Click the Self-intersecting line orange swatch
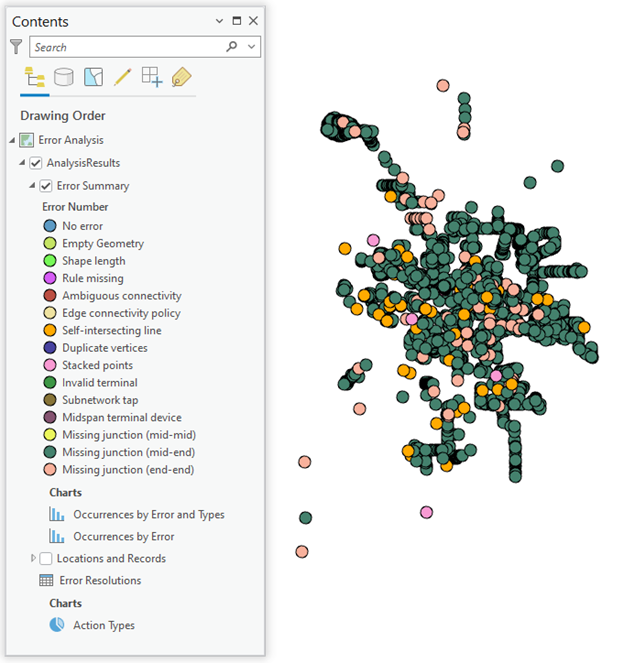This screenshot has height=663, width=624. (x=50, y=330)
